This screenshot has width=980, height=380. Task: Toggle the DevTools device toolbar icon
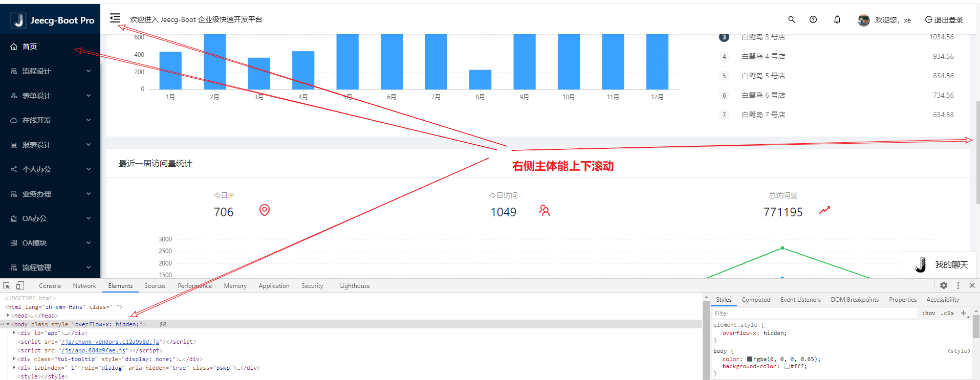point(20,285)
